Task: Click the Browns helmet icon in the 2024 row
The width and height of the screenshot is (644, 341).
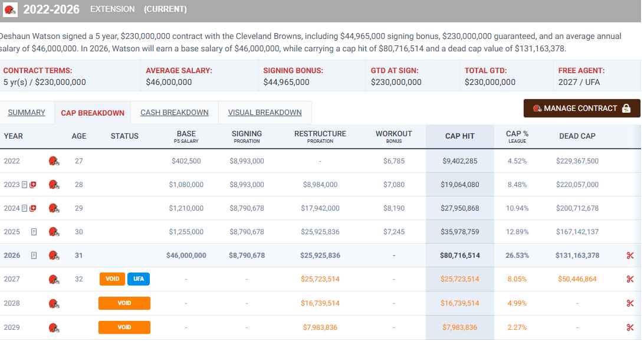Action: tap(54, 208)
